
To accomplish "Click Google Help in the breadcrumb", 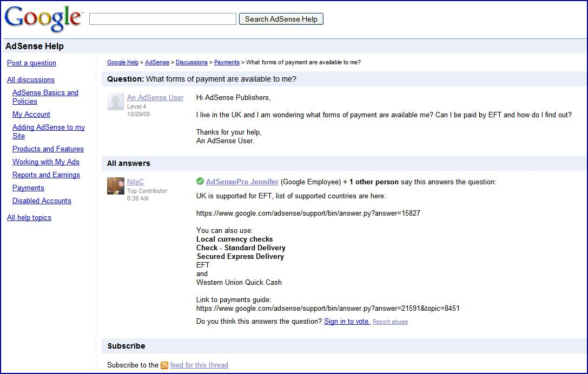I will click(123, 62).
